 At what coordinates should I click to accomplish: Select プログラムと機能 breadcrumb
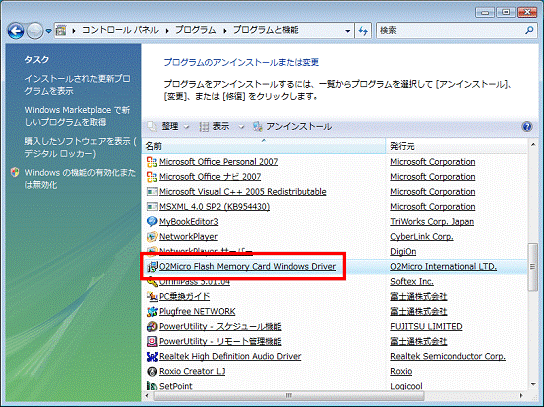(x=265, y=30)
